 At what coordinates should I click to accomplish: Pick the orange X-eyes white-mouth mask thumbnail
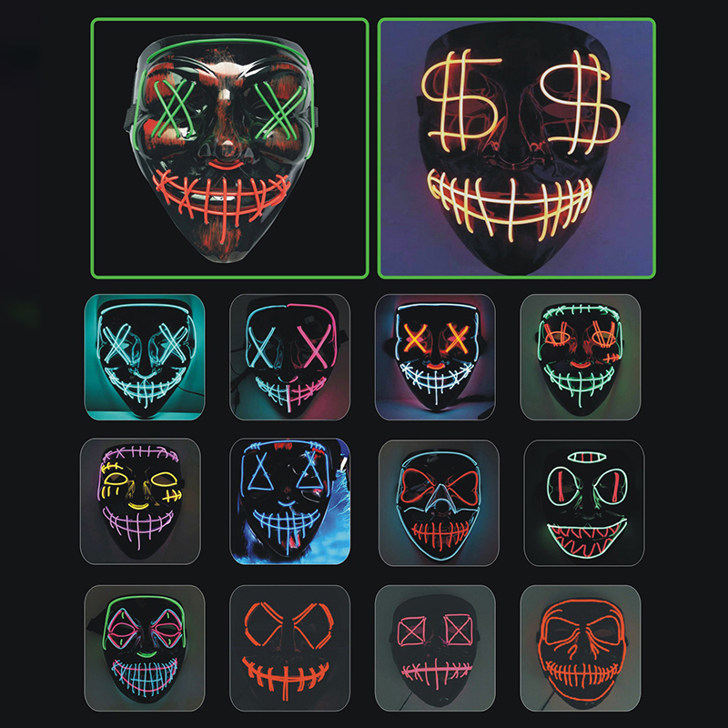tap(435, 357)
